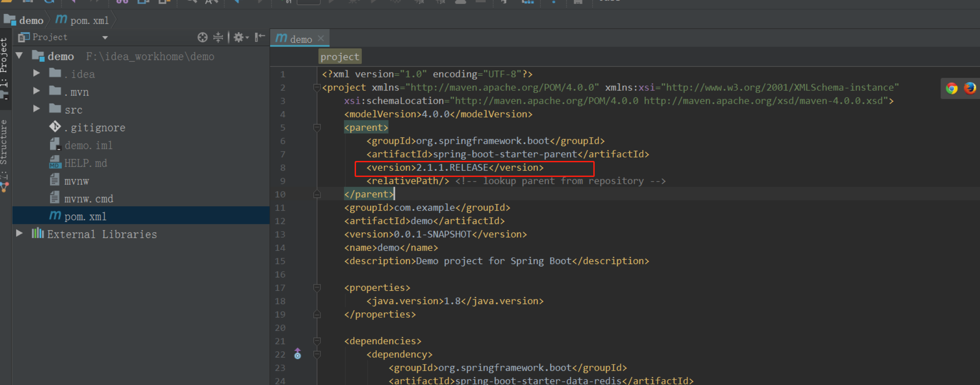Fold the parent block at line 5
The height and width of the screenshot is (385, 980).
point(317,128)
